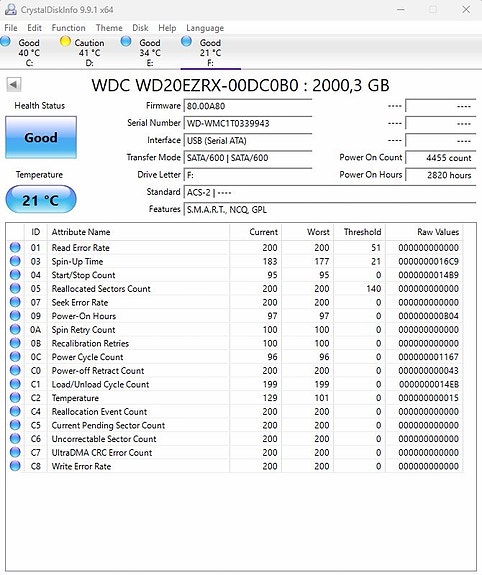The width and height of the screenshot is (482, 575).
Task: Click the Current column header
Action: [256, 232]
